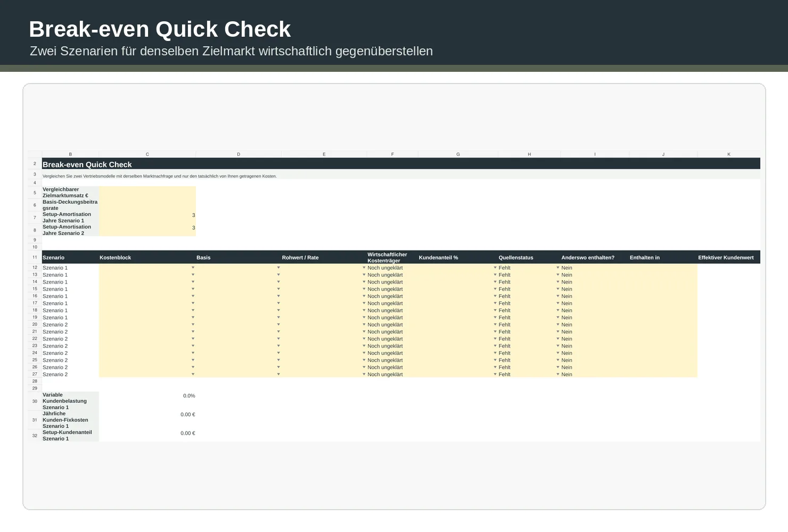Expand the 'Noch ungeklärt' dropdown arrow in row 27

point(364,375)
